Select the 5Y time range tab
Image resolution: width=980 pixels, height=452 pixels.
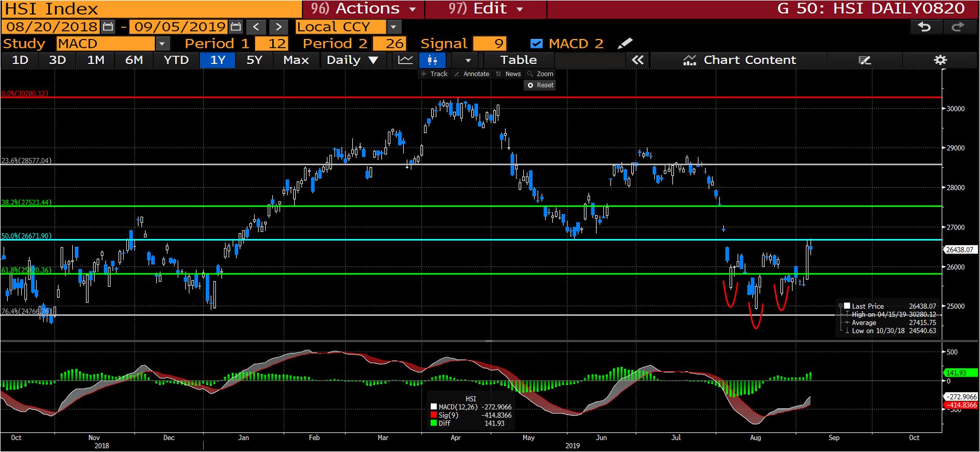[x=254, y=60]
